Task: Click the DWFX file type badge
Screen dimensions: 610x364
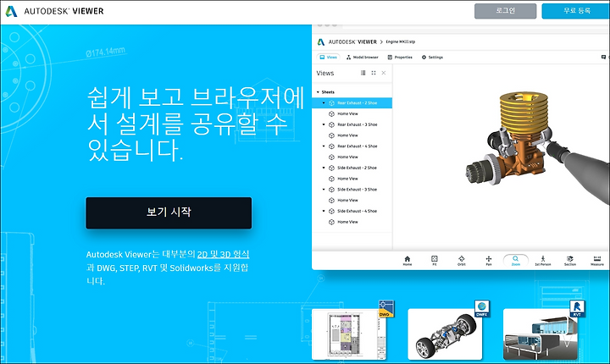Action: (x=481, y=309)
